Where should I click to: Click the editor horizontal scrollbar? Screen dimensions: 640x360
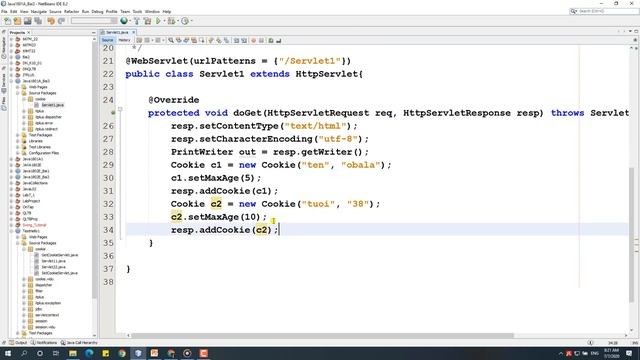coord(322,336)
